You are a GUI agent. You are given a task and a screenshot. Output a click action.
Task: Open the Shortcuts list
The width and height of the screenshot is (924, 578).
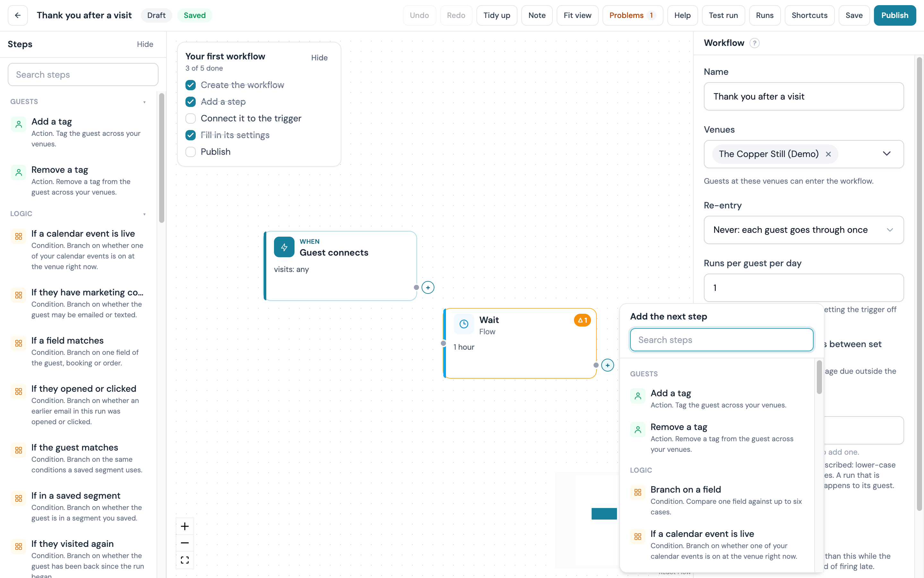click(809, 15)
